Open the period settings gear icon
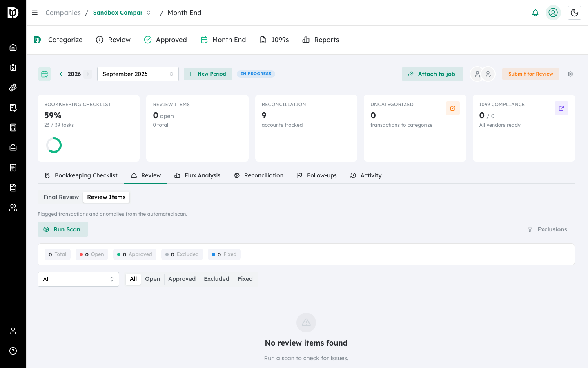The image size is (588, 368). pos(570,74)
